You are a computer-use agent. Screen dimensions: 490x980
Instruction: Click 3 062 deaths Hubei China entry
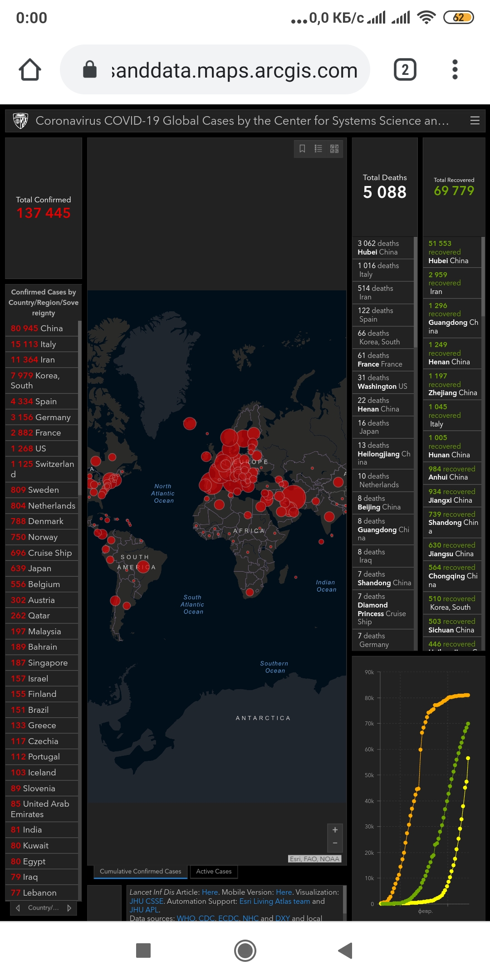(383, 248)
